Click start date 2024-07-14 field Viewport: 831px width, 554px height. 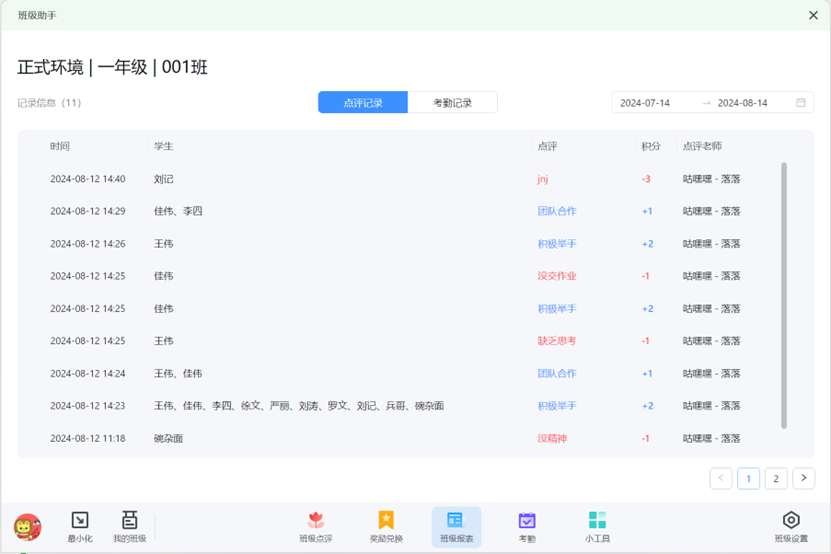[x=645, y=103]
